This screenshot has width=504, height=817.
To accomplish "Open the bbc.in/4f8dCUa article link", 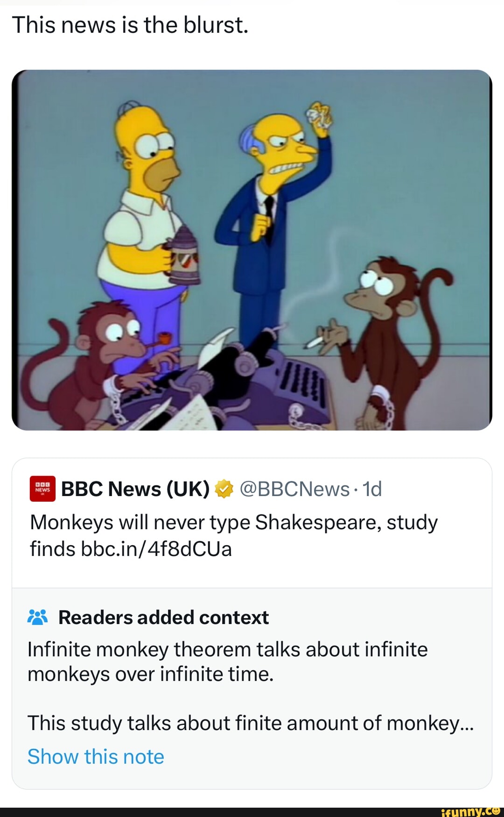I will (156, 549).
